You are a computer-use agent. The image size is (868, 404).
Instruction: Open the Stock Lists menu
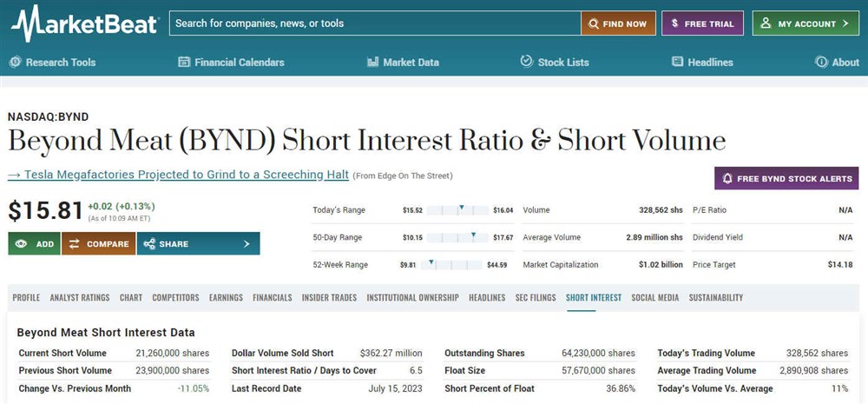pyautogui.click(x=555, y=62)
